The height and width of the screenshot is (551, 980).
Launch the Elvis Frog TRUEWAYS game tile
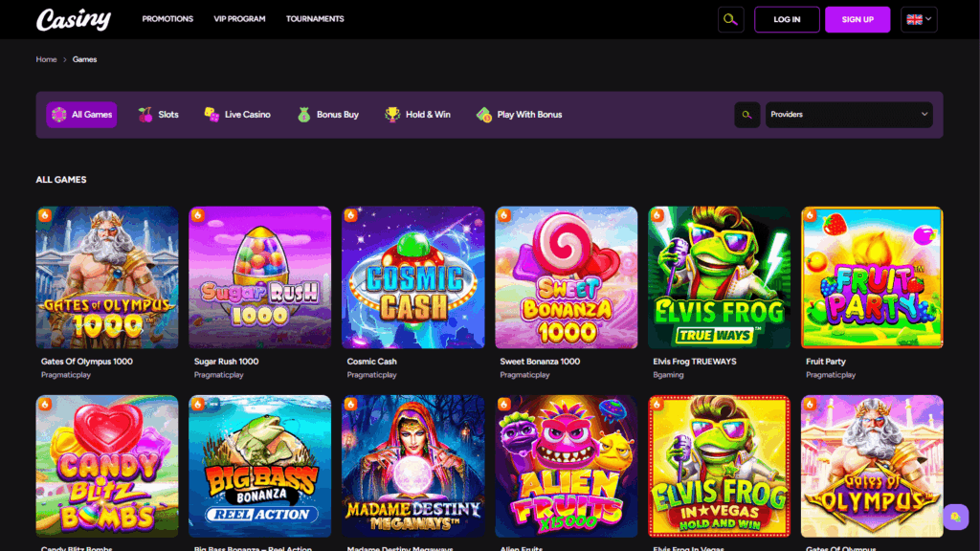[x=719, y=277]
